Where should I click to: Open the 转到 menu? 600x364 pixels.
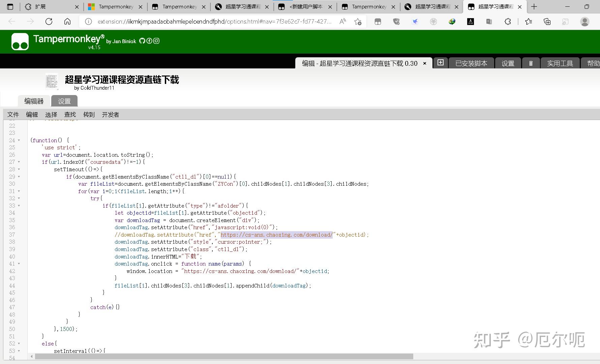[89, 115]
